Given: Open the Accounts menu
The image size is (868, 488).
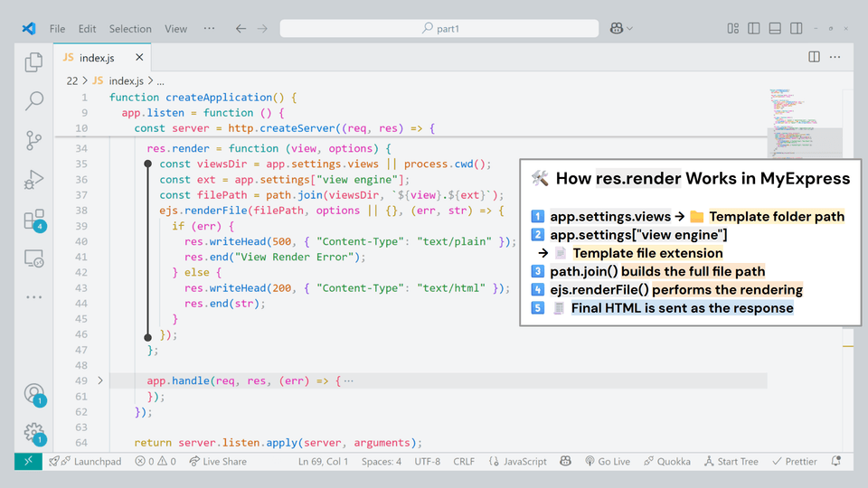Looking at the screenshot, I should coord(33,393).
